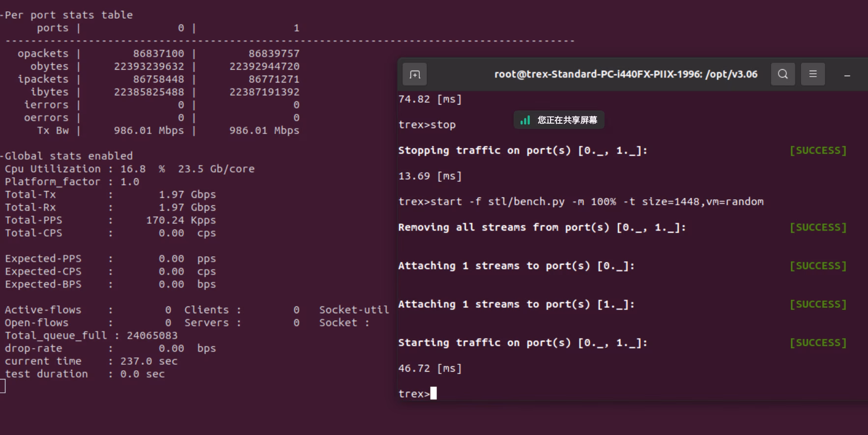Image resolution: width=868 pixels, height=435 pixels.
Task: Click the screen sharing indicator label
Action: coord(567,120)
